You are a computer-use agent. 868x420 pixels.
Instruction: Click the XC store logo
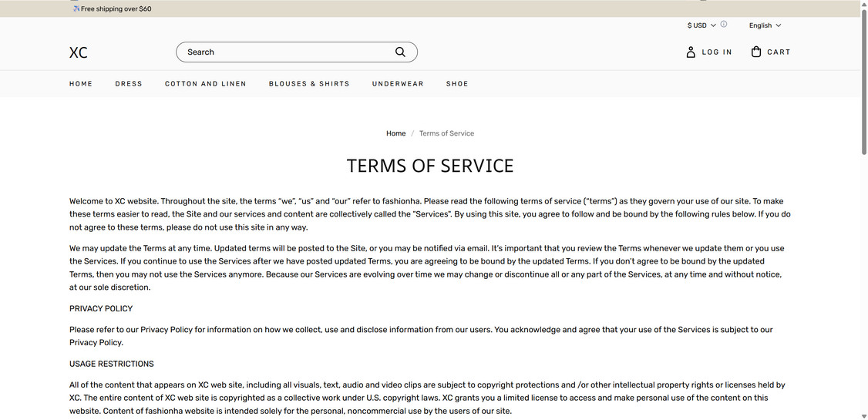tap(78, 52)
